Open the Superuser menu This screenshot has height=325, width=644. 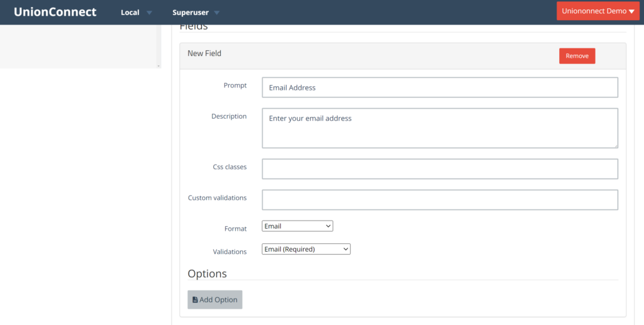coord(196,13)
